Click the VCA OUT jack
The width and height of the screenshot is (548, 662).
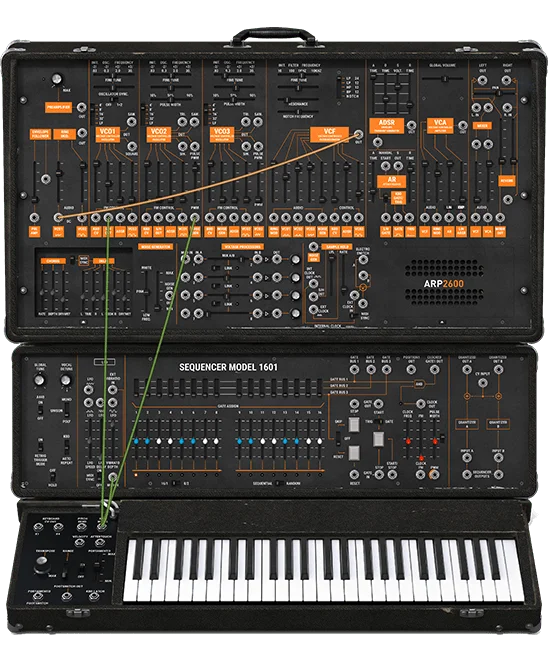tap(463, 125)
